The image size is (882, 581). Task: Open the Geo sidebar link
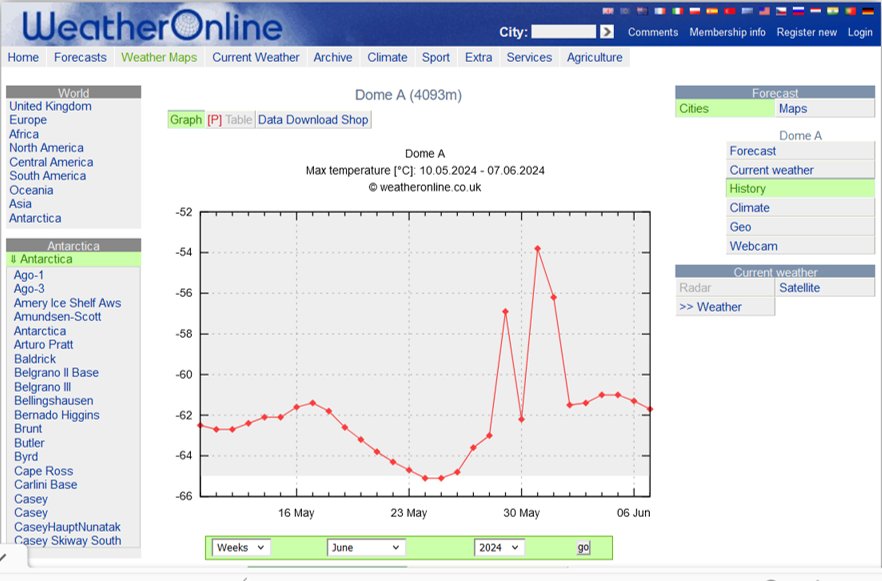tap(800, 227)
